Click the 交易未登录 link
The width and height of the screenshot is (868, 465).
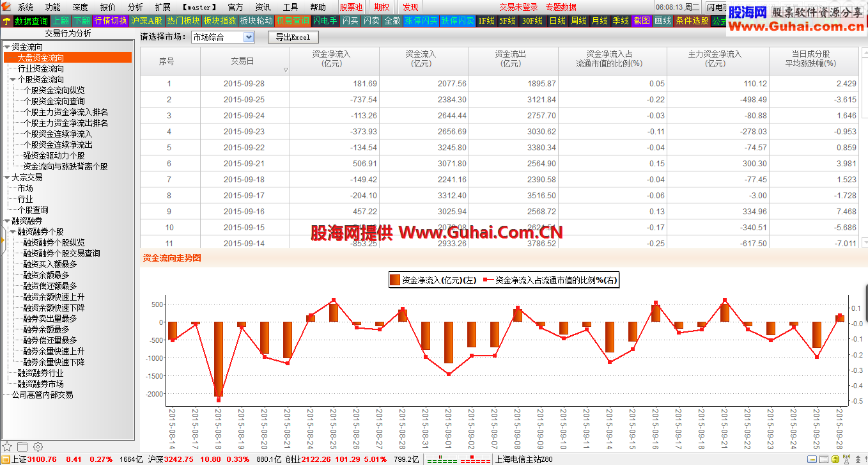(518, 7)
